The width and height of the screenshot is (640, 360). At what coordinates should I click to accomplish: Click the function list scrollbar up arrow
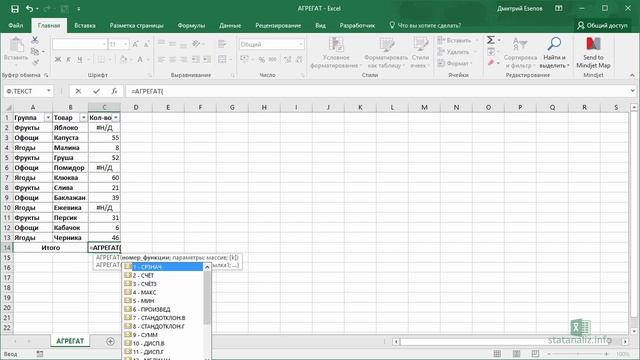[207, 267]
